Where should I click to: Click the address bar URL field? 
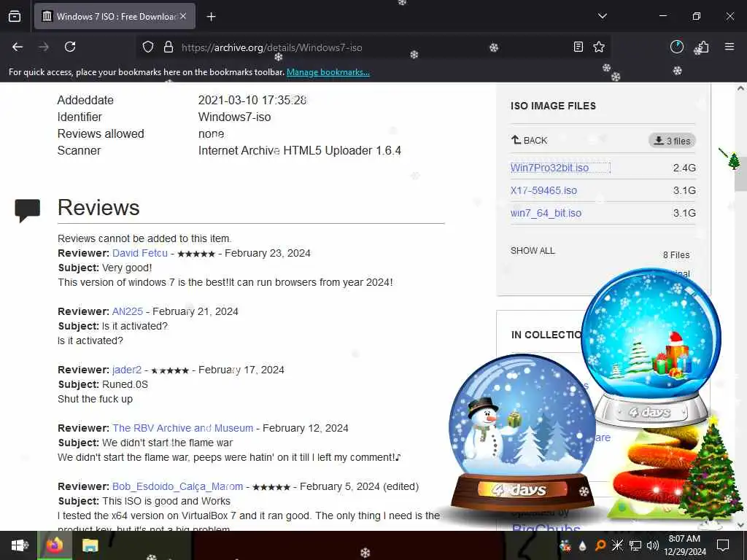pos(371,47)
